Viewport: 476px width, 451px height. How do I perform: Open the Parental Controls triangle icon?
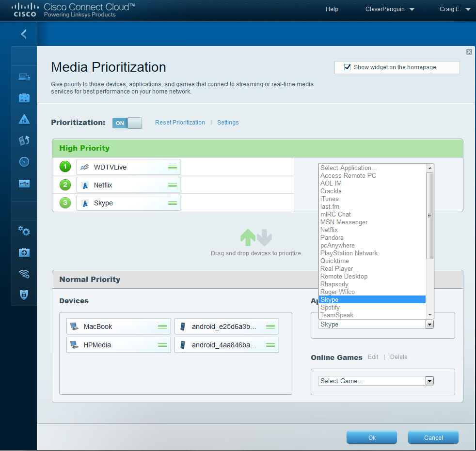point(24,119)
